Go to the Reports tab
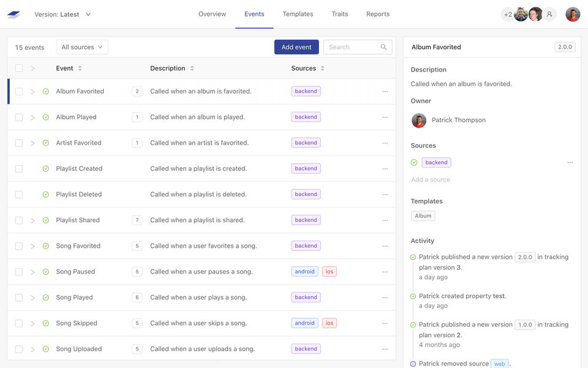This screenshot has height=368, width=588. click(x=377, y=14)
